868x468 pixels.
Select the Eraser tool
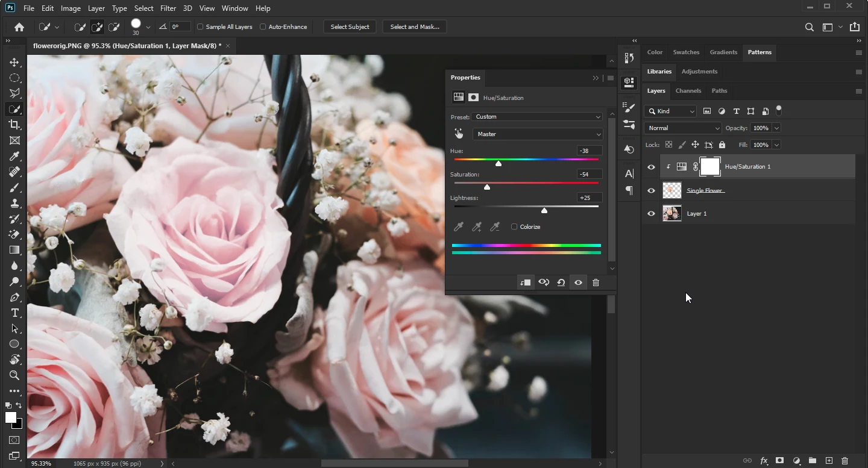tap(14, 235)
